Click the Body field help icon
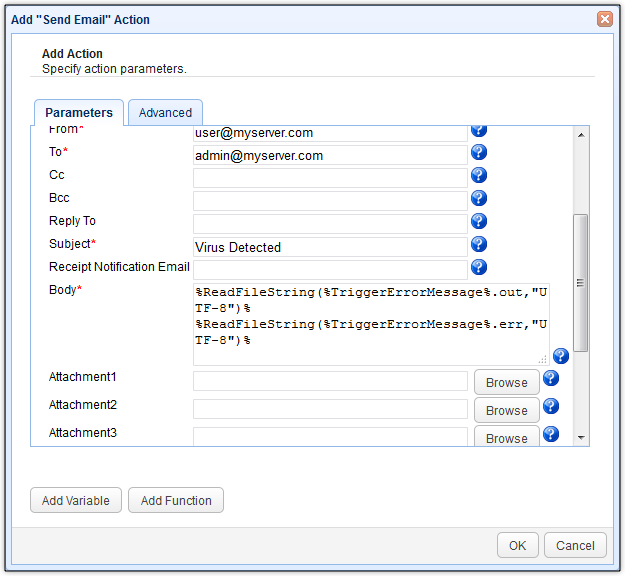 (x=560, y=356)
